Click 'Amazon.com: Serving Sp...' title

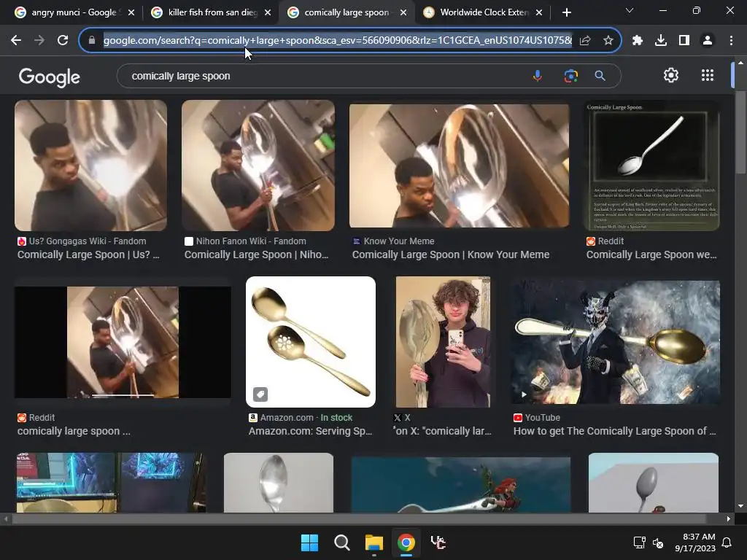(310, 431)
